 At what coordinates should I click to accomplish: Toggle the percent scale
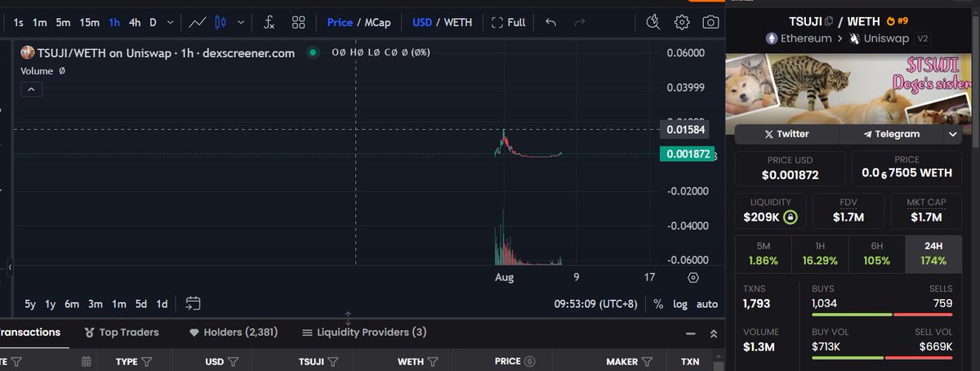pos(658,304)
